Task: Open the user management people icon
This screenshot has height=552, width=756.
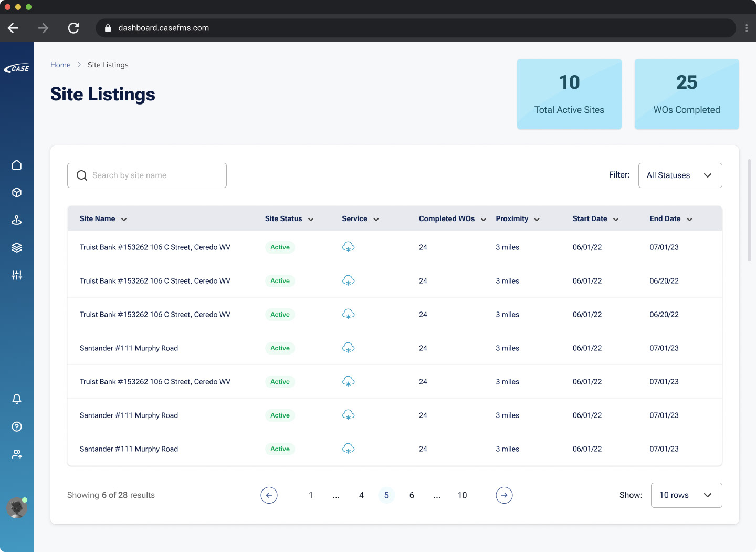Action: [x=17, y=454]
